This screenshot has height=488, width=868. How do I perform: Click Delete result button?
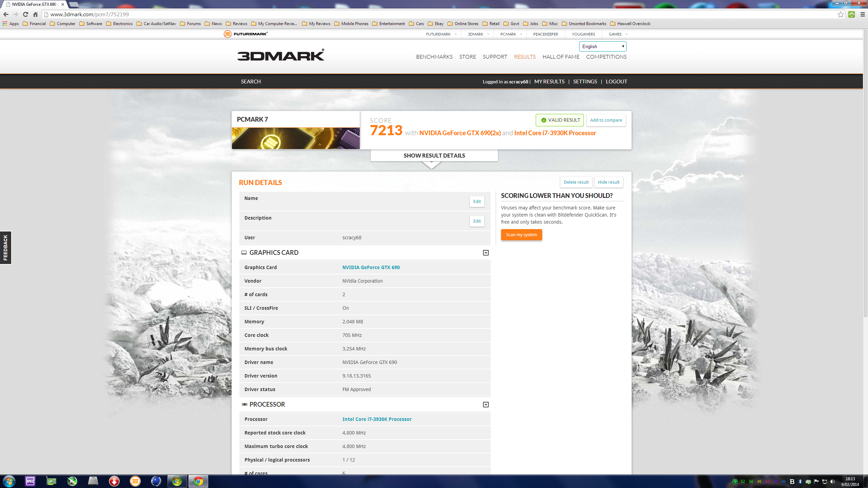tap(576, 182)
